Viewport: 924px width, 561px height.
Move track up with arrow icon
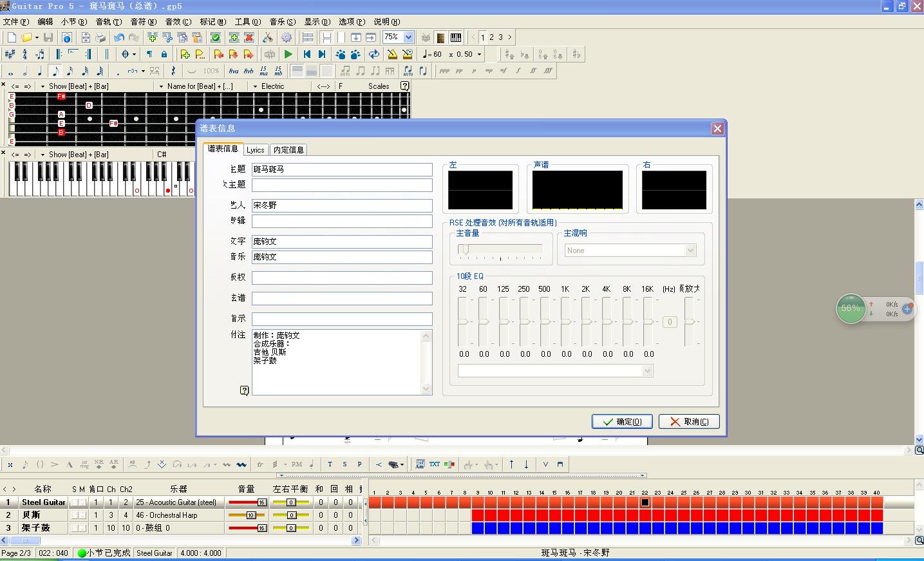[x=511, y=464]
